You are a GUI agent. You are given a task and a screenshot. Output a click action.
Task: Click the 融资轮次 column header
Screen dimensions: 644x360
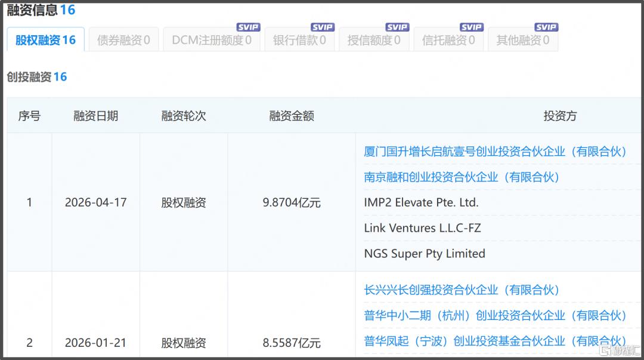tap(184, 116)
